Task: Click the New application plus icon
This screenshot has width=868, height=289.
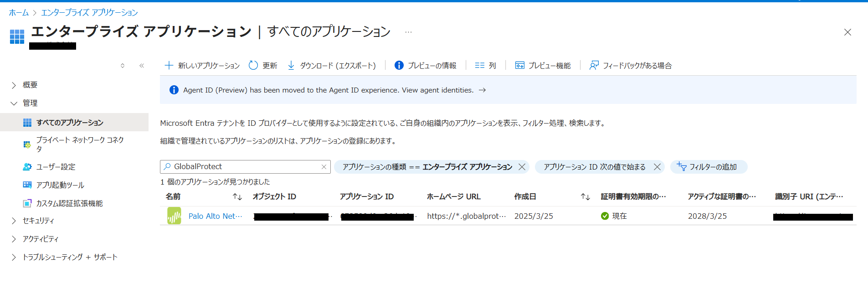Action: click(x=169, y=65)
